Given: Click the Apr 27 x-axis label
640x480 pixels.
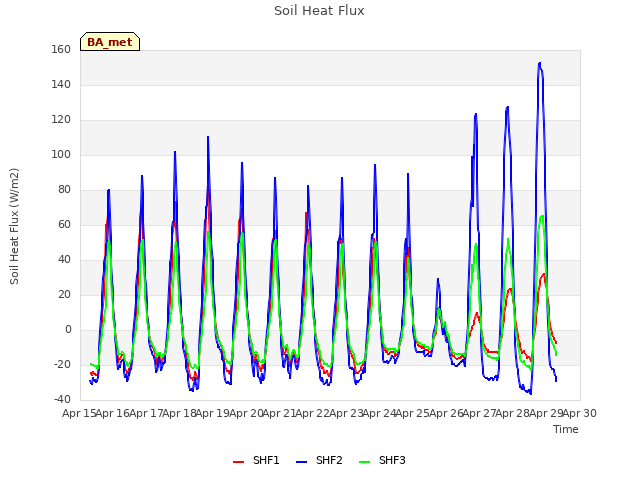Looking at the screenshot, I should 480,413.
